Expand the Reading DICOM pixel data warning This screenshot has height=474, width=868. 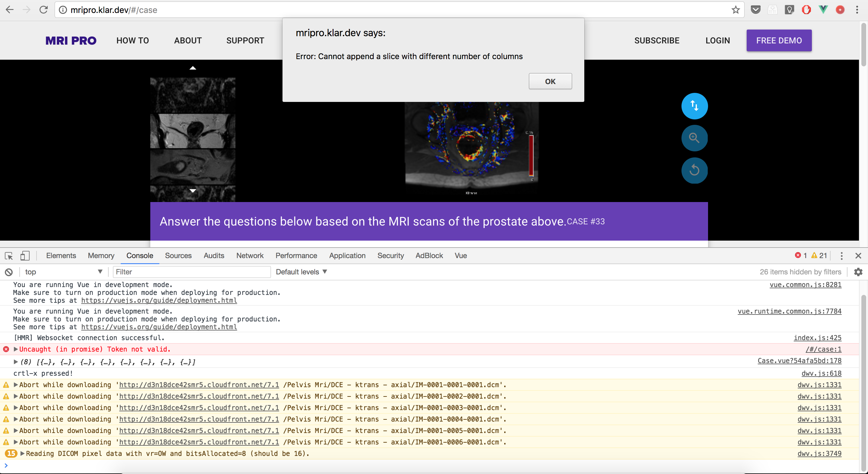coord(22,453)
